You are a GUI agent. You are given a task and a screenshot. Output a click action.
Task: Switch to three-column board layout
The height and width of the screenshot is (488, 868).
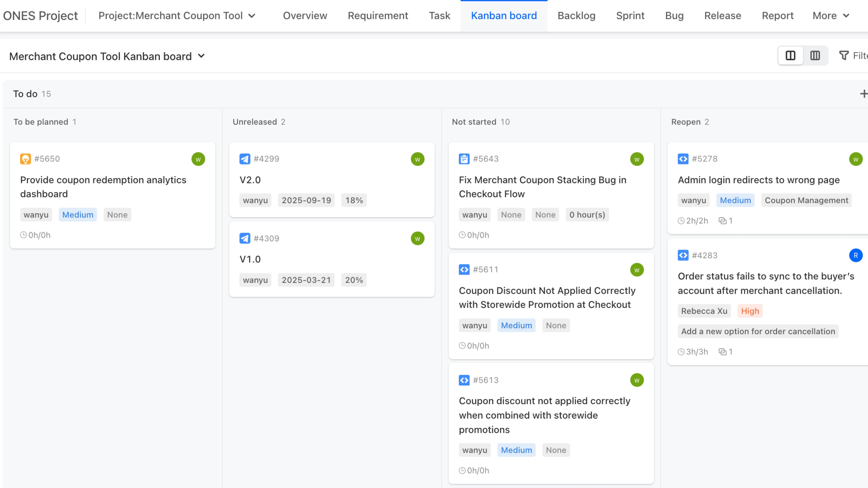pyautogui.click(x=815, y=56)
